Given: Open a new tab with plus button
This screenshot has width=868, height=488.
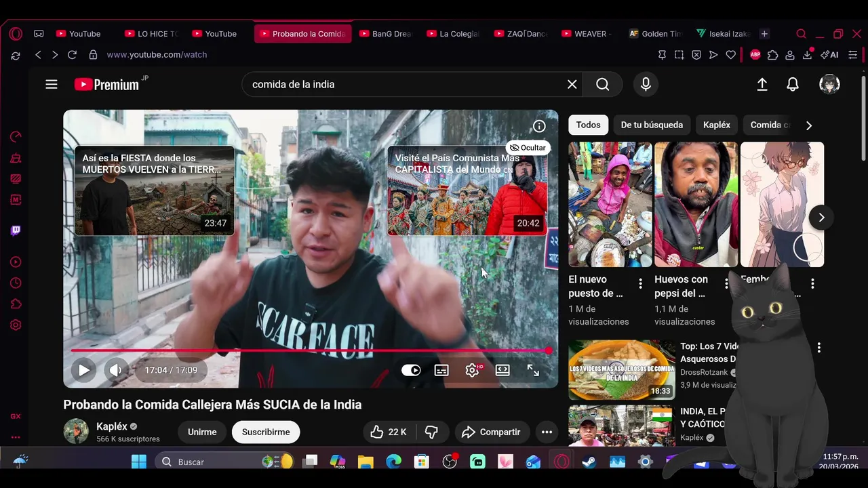Looking at the screenshot, I should pos(764,34).
